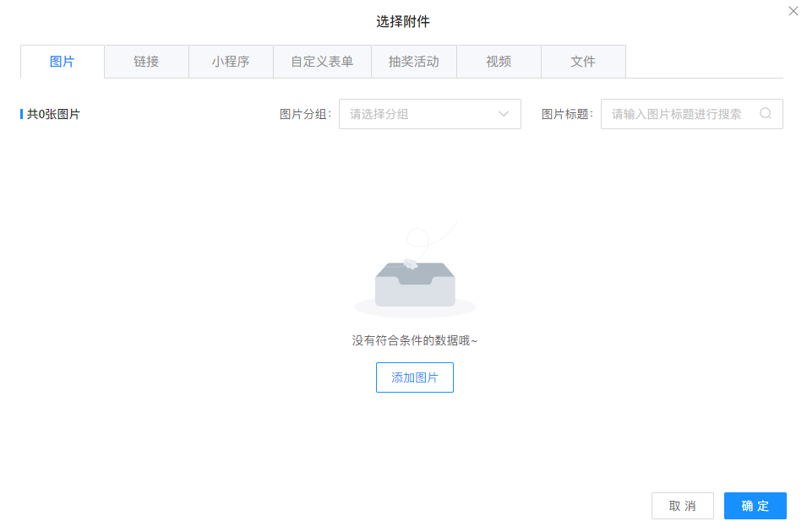
Task: Switch to the 文件 tab
Action: [x=583, y=62]
